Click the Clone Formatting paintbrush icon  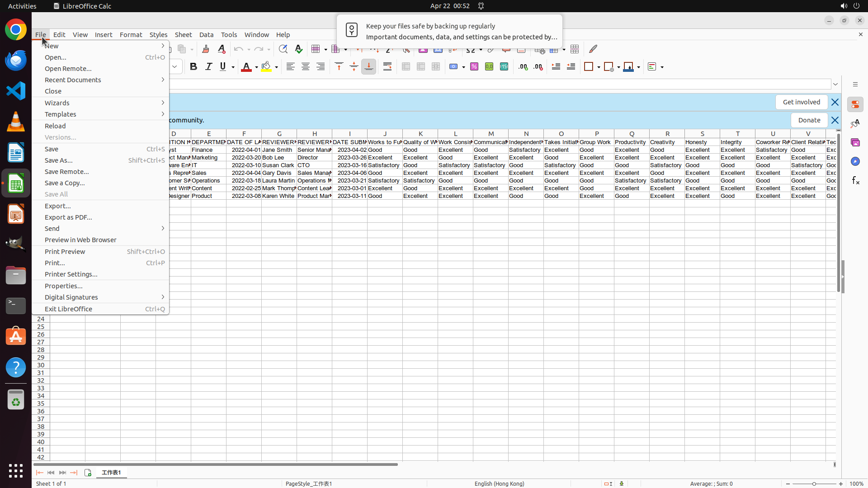[206, 49]
